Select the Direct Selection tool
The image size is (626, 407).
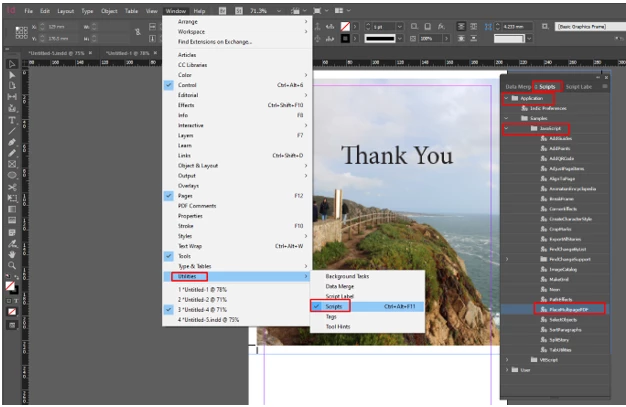click(12, 75)
